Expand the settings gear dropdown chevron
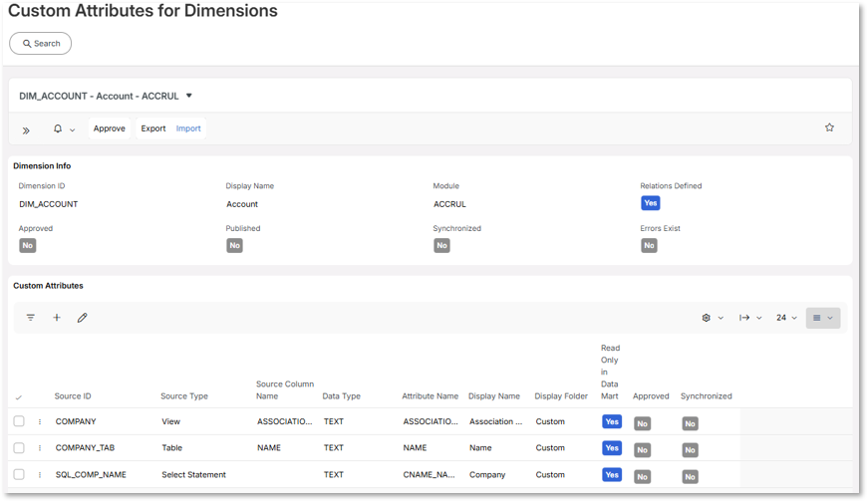This screenshot has width=868, height=502. (721, 318)
